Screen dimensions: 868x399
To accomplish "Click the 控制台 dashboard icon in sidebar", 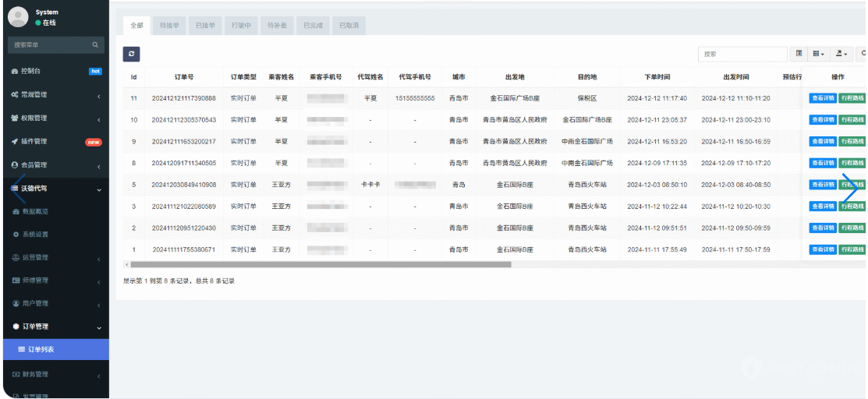I will pos(15,71).
